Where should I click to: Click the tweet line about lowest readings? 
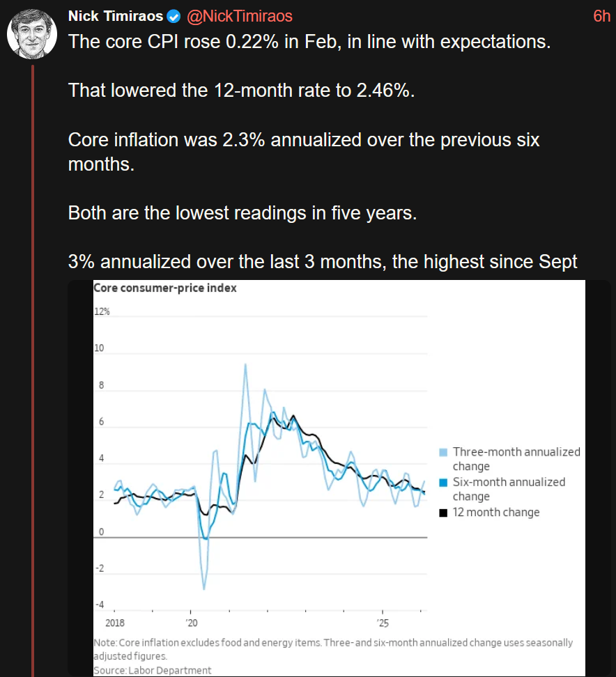coord(242,212)
